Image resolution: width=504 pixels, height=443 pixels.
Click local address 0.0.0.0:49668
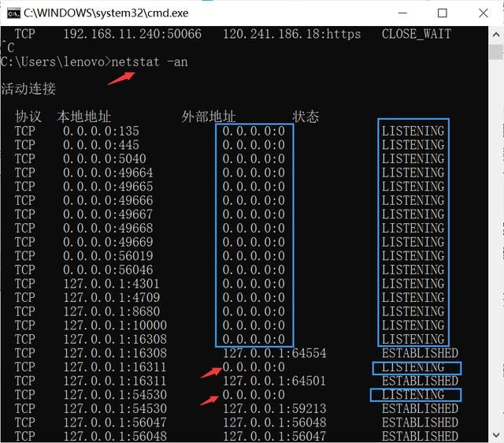[x=108, y=228]
